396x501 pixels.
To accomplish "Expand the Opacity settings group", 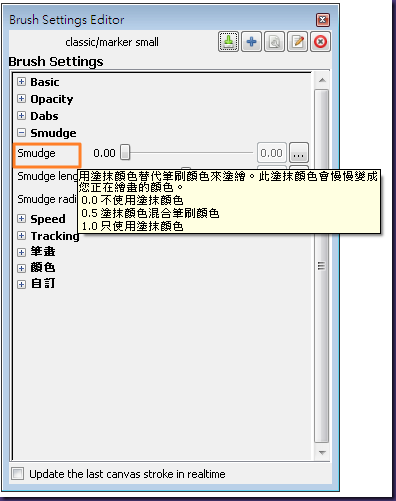I will point(21,99).
